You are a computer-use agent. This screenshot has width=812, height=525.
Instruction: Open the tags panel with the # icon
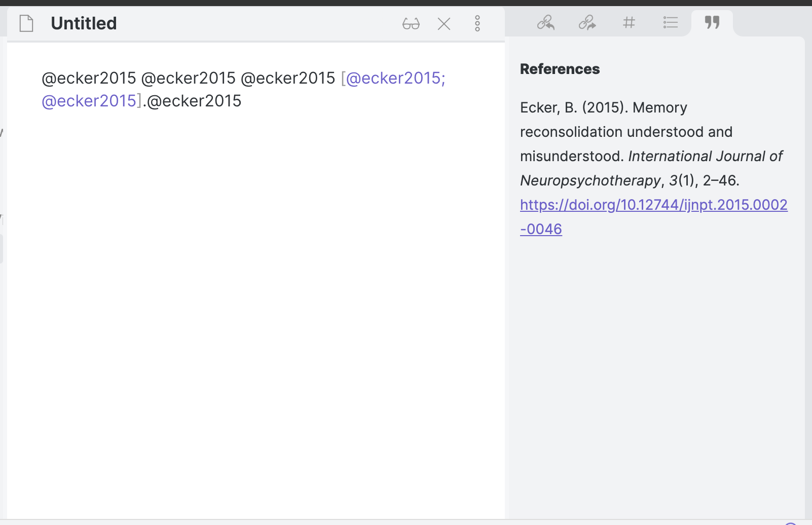[x=629, y=22]
